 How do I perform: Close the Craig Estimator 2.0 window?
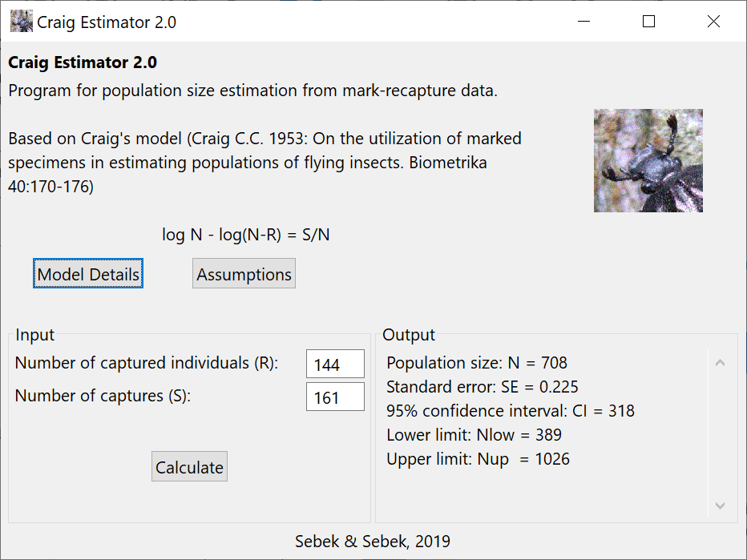[713, 22]
